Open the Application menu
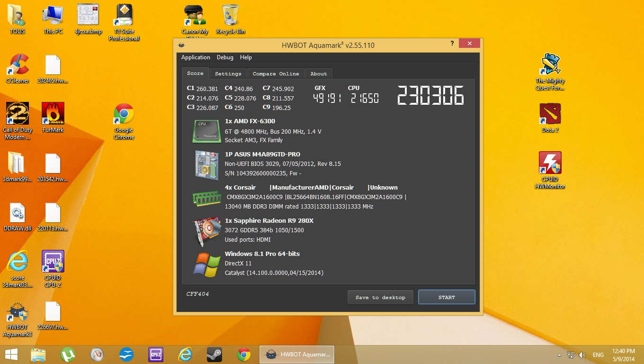 click(196, 57)
